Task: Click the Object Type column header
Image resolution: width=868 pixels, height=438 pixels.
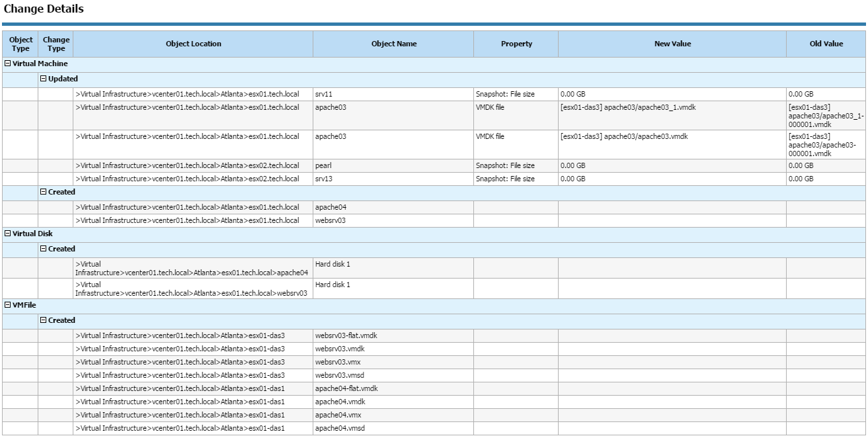Action: 20,44
